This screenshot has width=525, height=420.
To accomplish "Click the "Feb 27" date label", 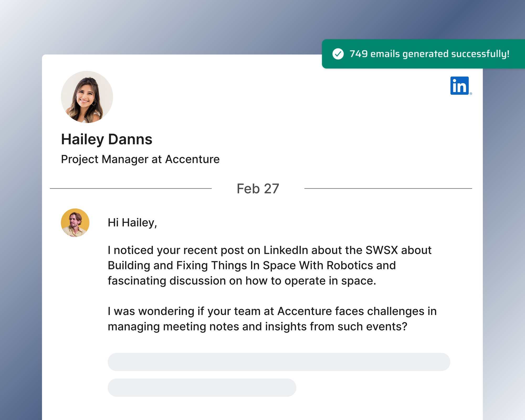I will click(258, 189).
